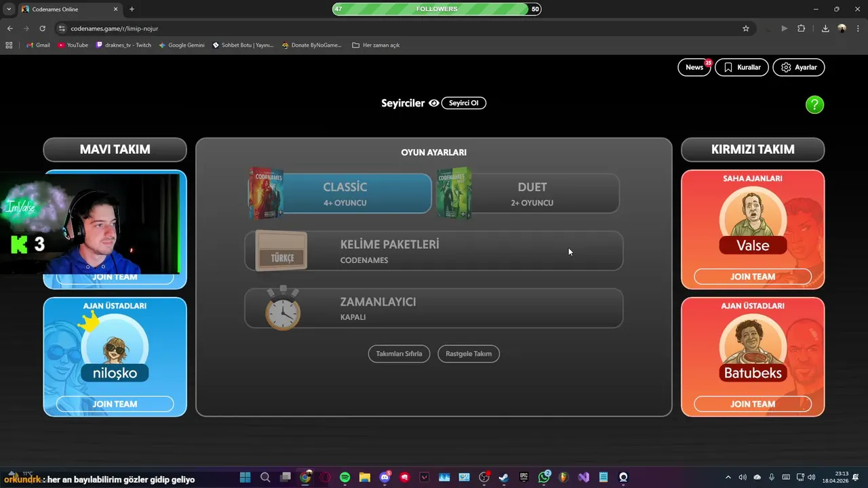Viewport: 868px width, 488px height.
Task: Open the Her zaman açık bookmark folder
Action: click(376, 45)
